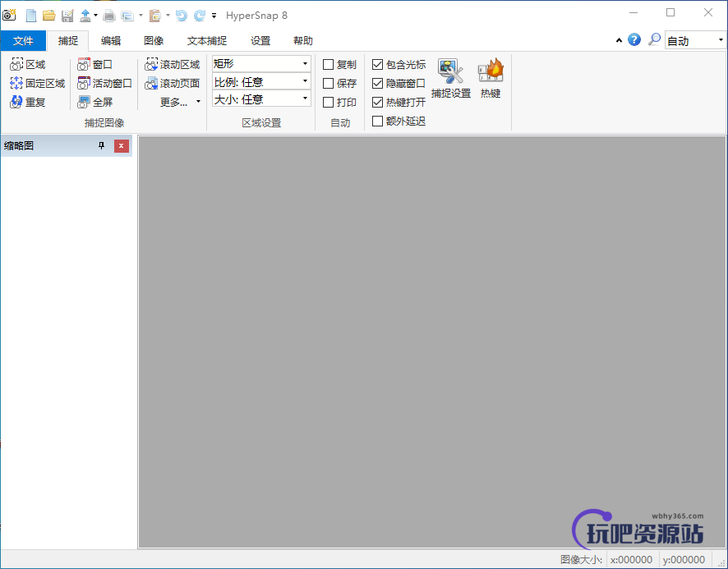The image size is (728, 569).
Task: Switch to the 文本捕捉 text capture tab
Action: (x=207, y=41)
